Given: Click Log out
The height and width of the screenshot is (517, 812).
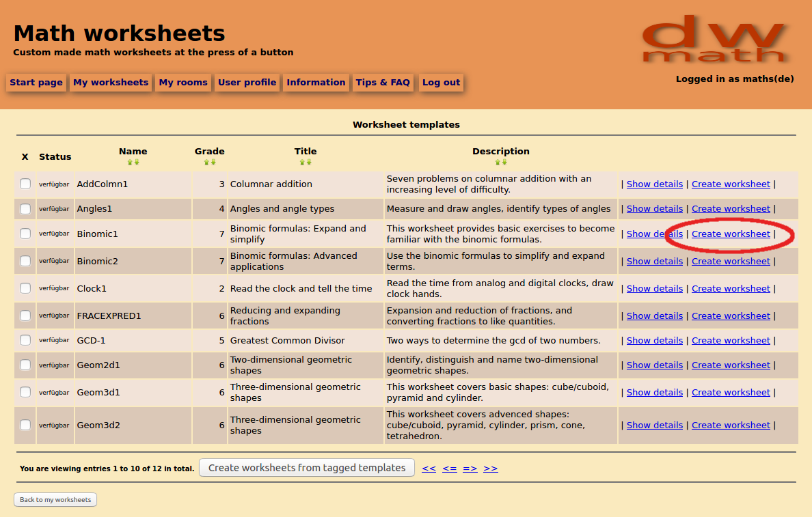Looking at the screenshot, I should click(442, 82).
